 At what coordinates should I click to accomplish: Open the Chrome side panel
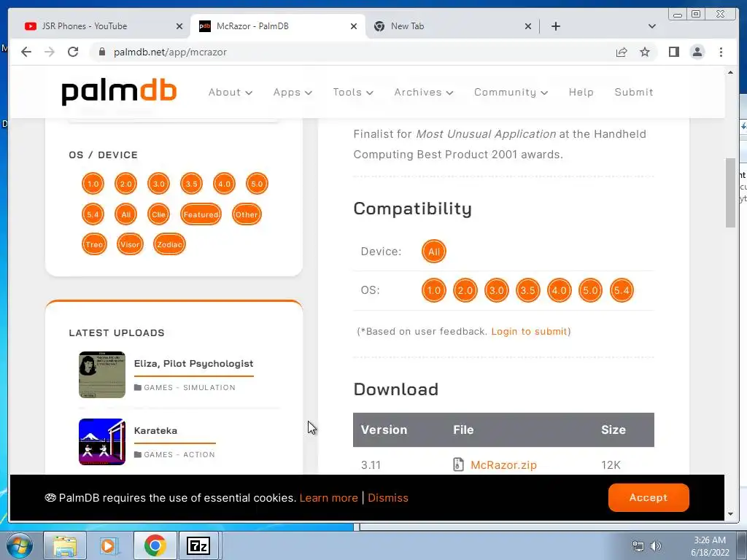673,52
